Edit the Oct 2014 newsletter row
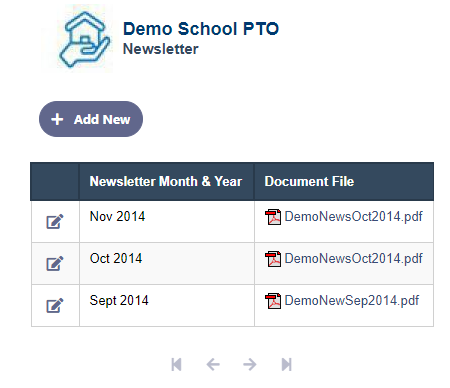 [x=55, y=263]
